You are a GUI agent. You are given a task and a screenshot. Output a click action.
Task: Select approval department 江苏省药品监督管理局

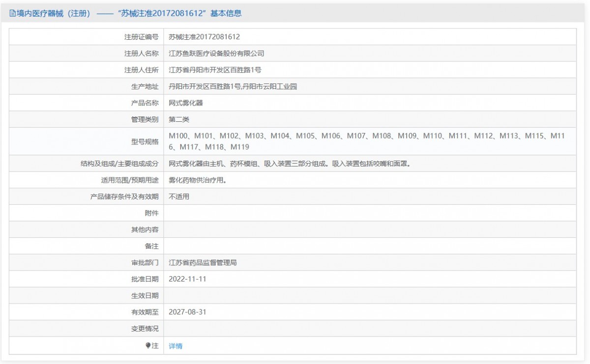point(203,263)
